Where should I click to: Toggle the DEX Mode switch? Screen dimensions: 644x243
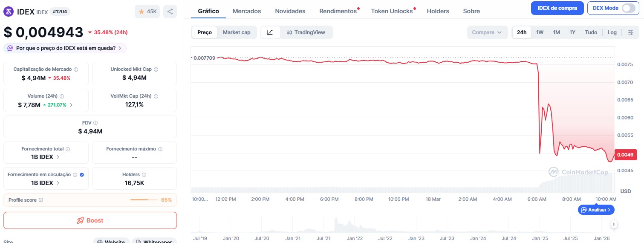tap(628, 8)
